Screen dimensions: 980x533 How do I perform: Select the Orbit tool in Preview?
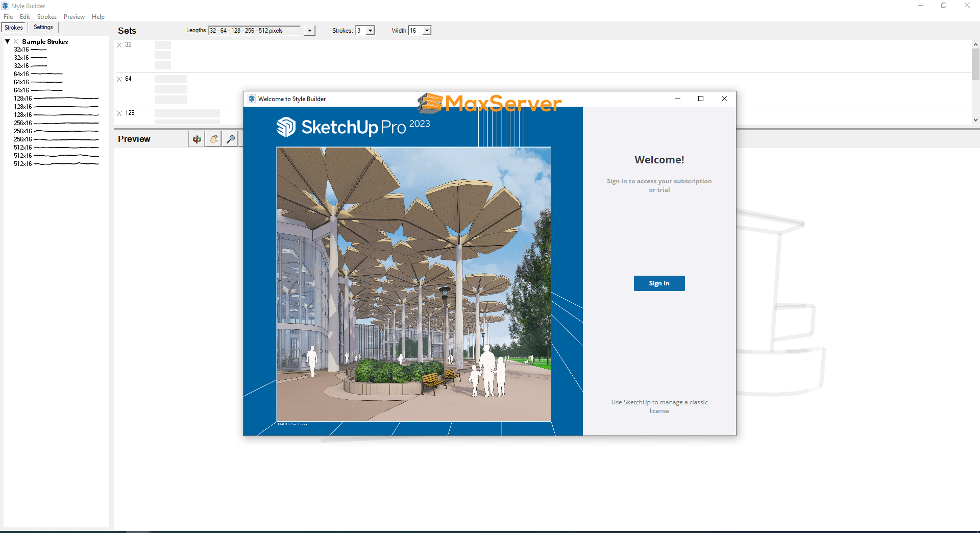tap(197, 139)
